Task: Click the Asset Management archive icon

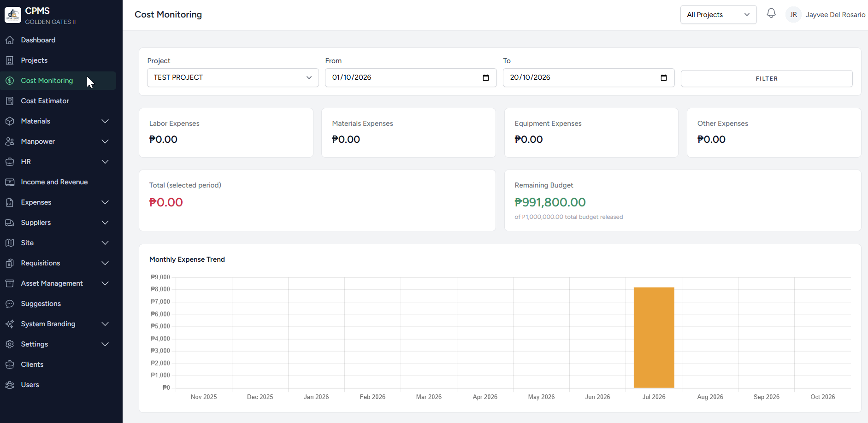Action: [x=10, y=283]
